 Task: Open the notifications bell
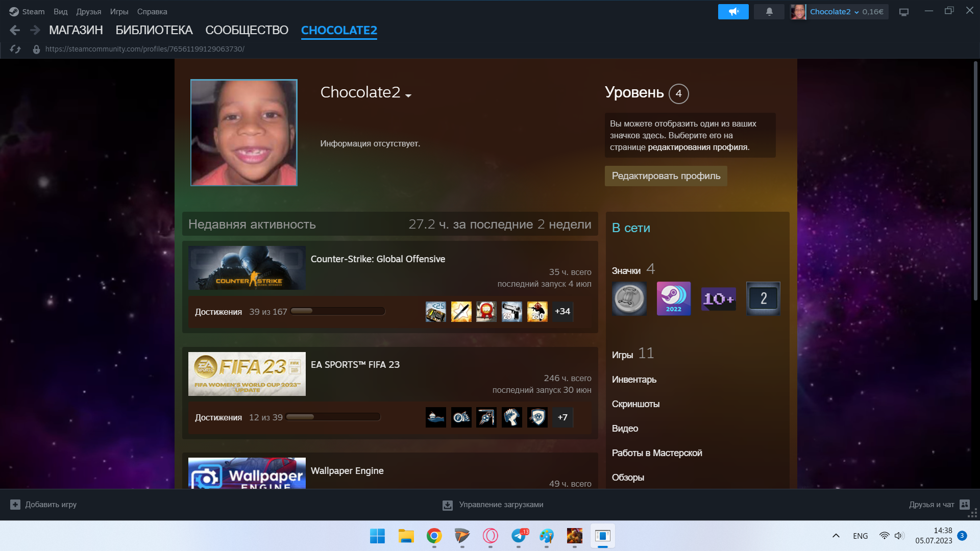(x=769, y=11)
